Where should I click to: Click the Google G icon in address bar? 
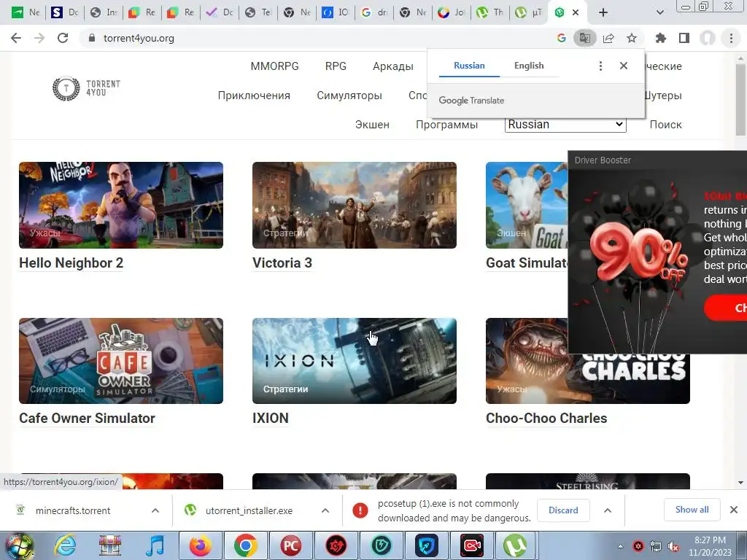click(x=562, y=38)
